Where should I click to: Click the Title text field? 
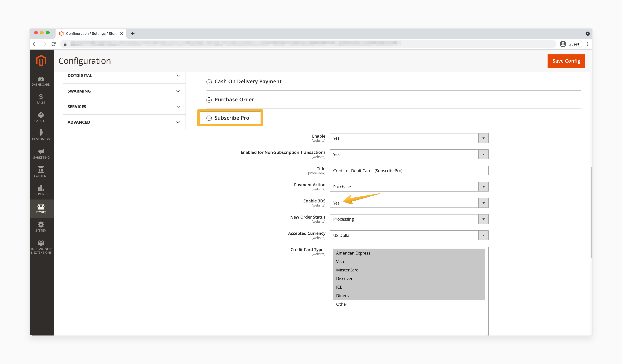[409, 171]
